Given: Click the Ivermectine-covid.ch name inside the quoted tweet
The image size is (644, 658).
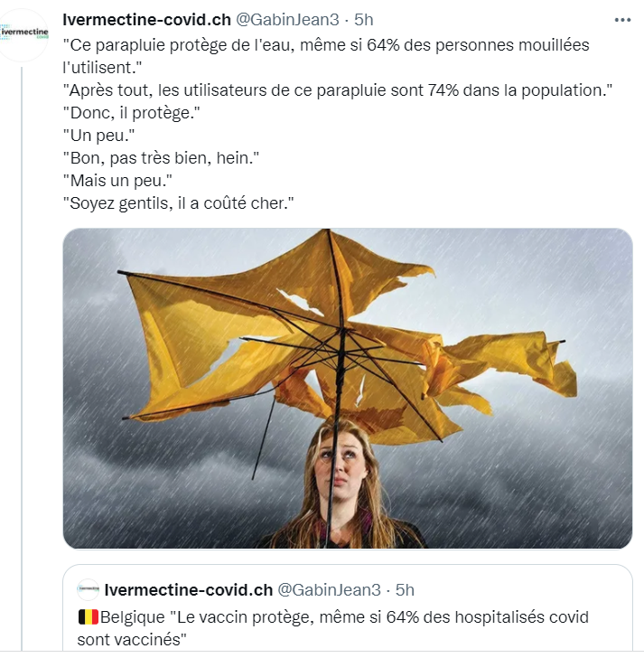Looking at the screenshot, I should point(188,590).
